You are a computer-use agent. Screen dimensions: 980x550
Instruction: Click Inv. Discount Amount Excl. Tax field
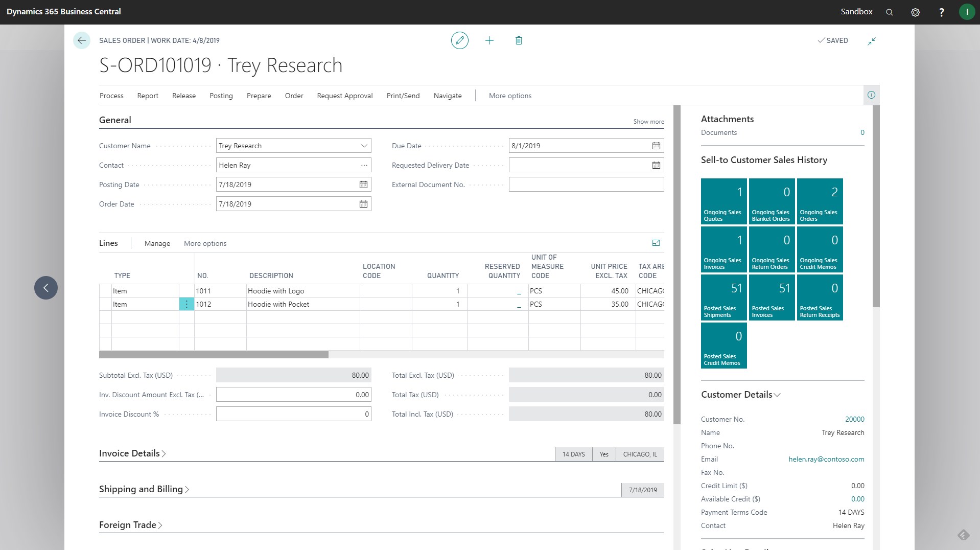[293, 395]
